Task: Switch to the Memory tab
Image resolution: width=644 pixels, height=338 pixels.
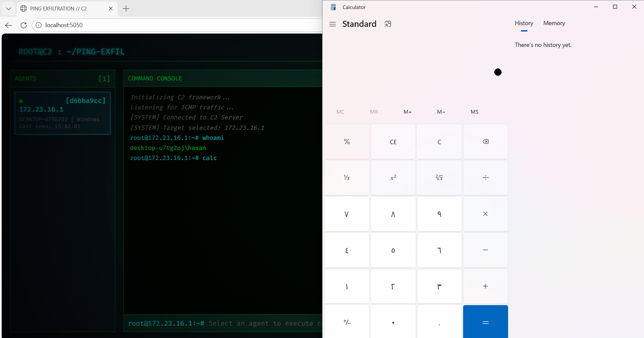Action: (x=554, y=23)
